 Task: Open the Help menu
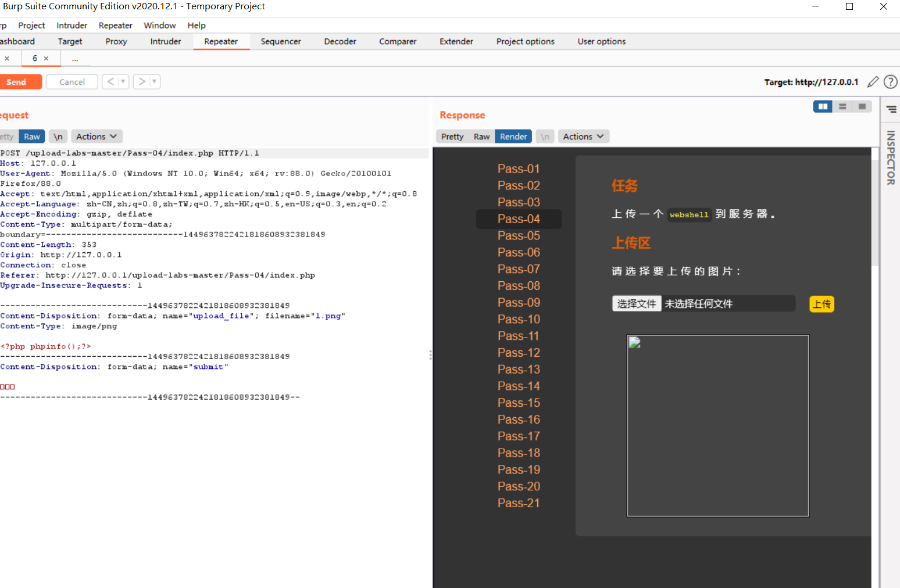[197, 26]
